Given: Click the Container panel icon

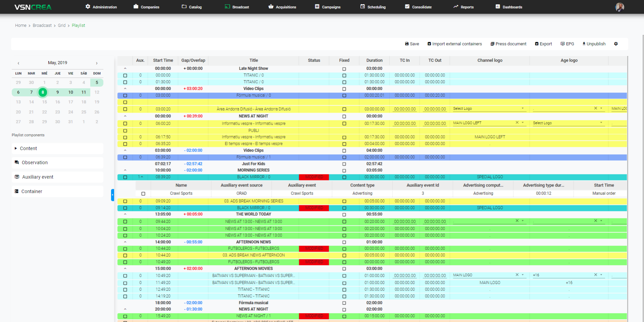Looking at the screenshot, I should click(16, 191).
